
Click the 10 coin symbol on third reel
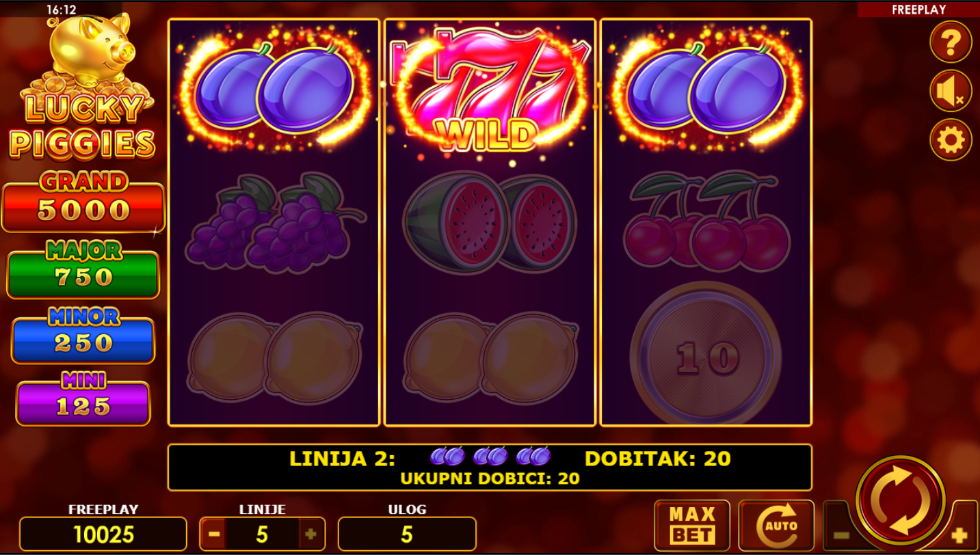click(706, 355)
